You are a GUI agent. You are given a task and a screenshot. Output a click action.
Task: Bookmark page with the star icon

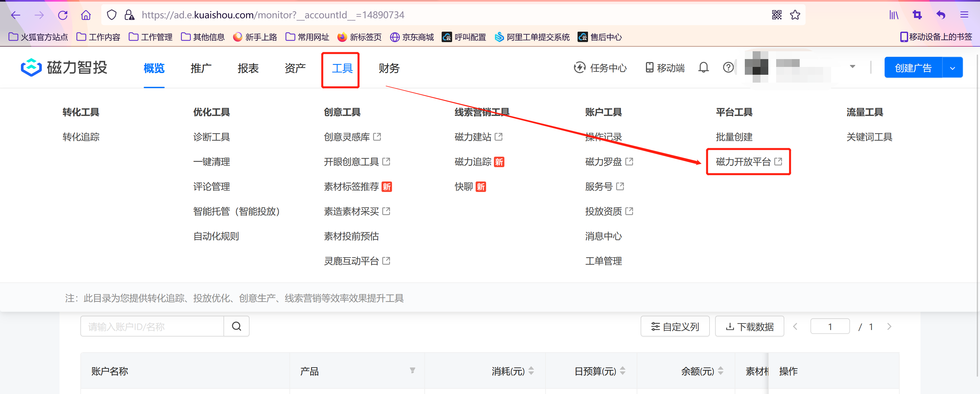(x=795, y=15)
